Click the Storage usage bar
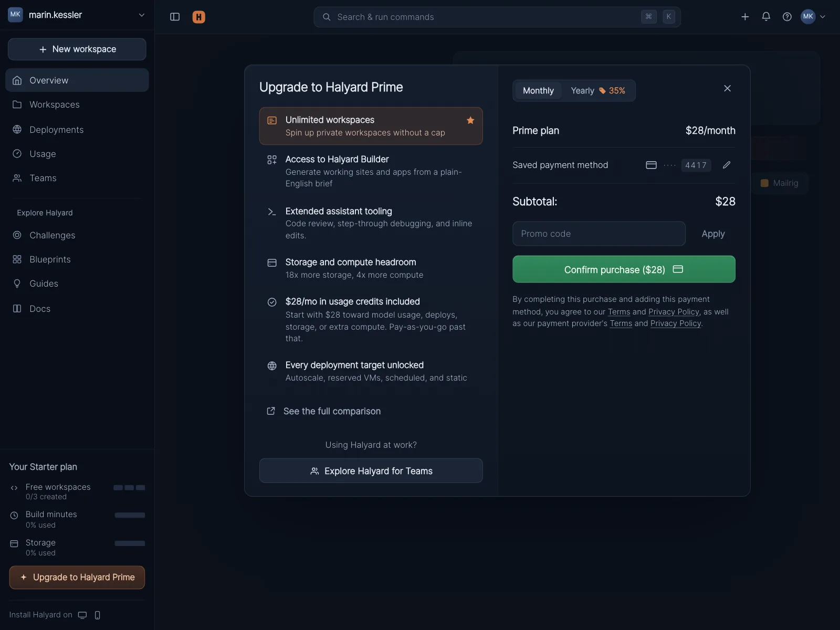Screen dimensions: 840x630 click(x=130, y=543)
